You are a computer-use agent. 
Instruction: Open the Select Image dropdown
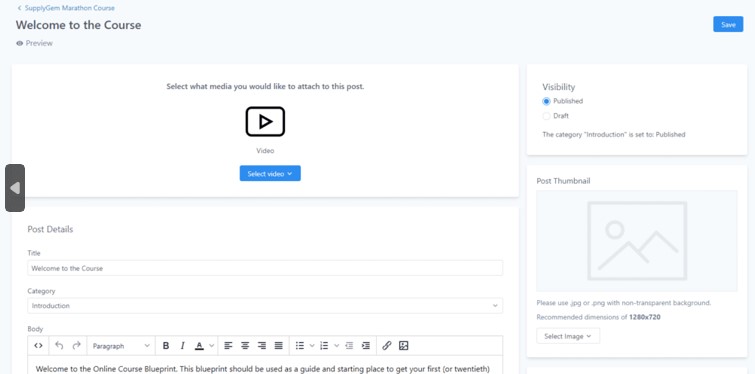point(568,336)
